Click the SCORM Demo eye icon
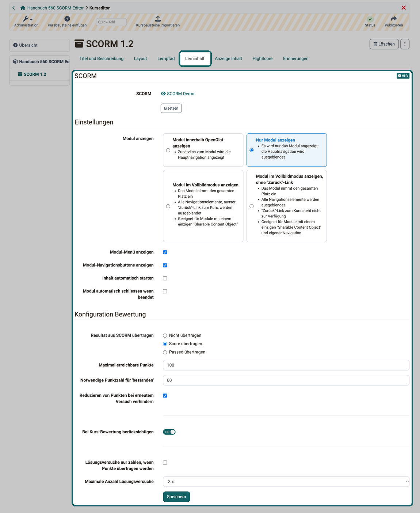Screen dimensions: 420x513 coord(163,94)
